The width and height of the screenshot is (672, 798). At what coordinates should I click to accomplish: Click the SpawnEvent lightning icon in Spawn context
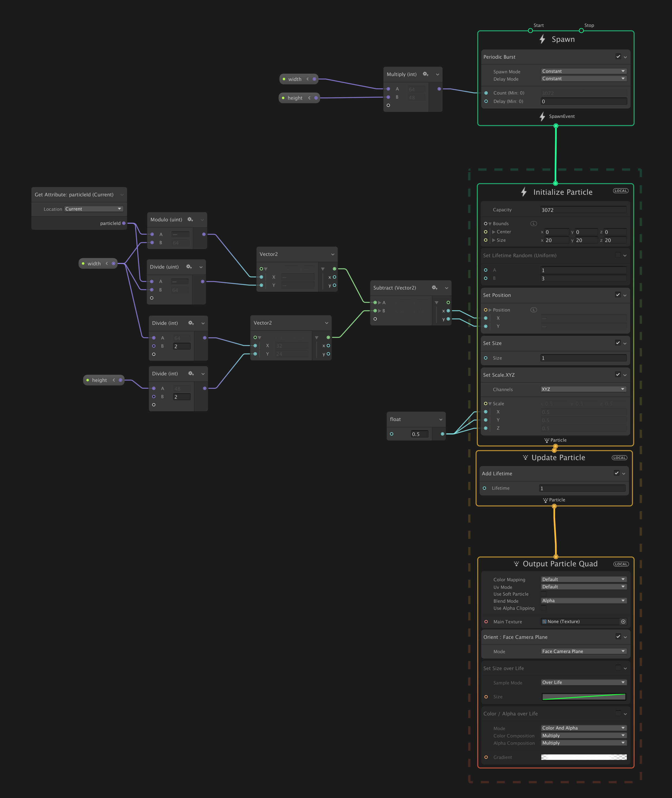point(542,116)
